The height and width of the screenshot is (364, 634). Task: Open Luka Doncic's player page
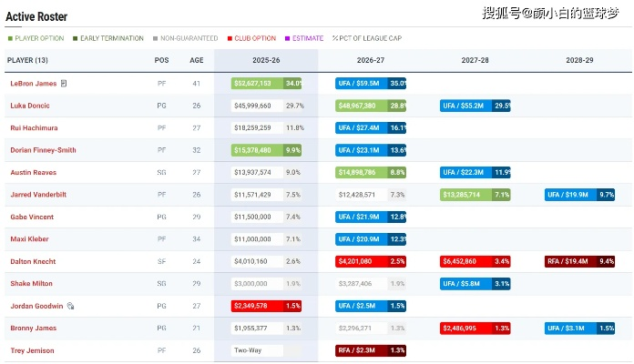click(31, 106)
